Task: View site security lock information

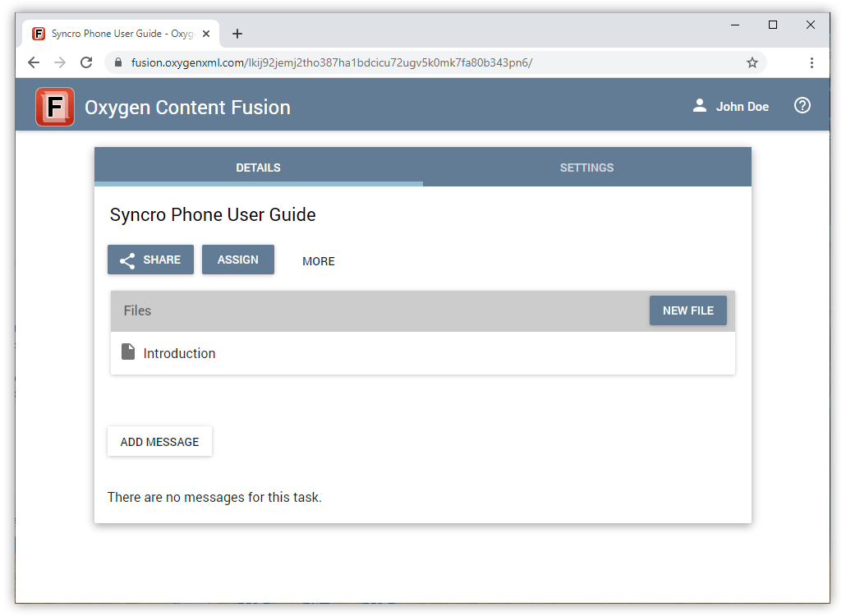Action: click(118, 62)
